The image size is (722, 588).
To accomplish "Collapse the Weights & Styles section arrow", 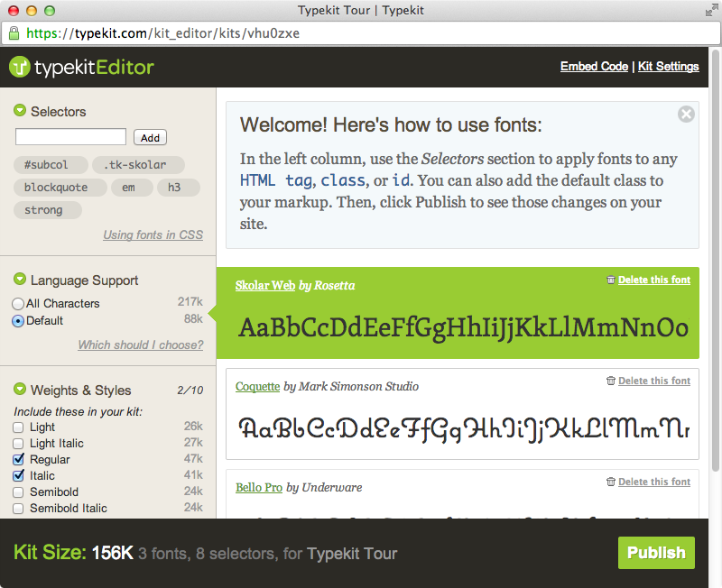I will pos(20,389).
